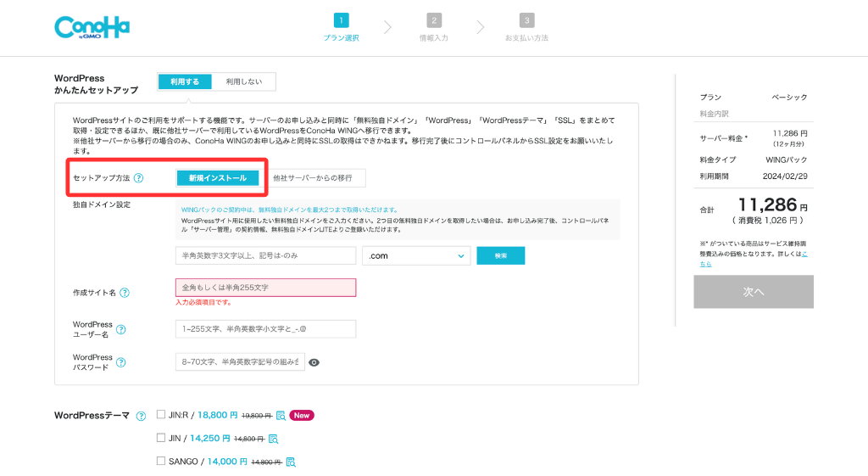Screen dimensions: 868x476
Task: Preview the JIN theme icon
Action: (x=273, y=439)
